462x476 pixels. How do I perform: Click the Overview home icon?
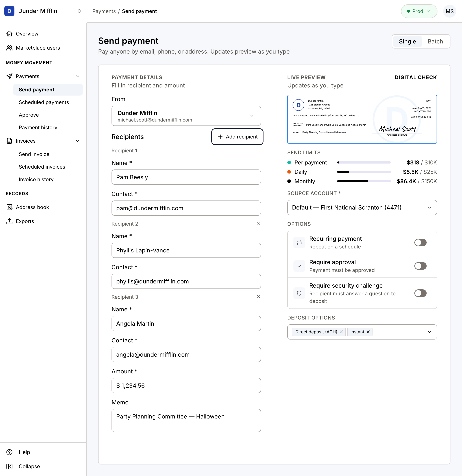pyautogui.click(x=9, y=34)
